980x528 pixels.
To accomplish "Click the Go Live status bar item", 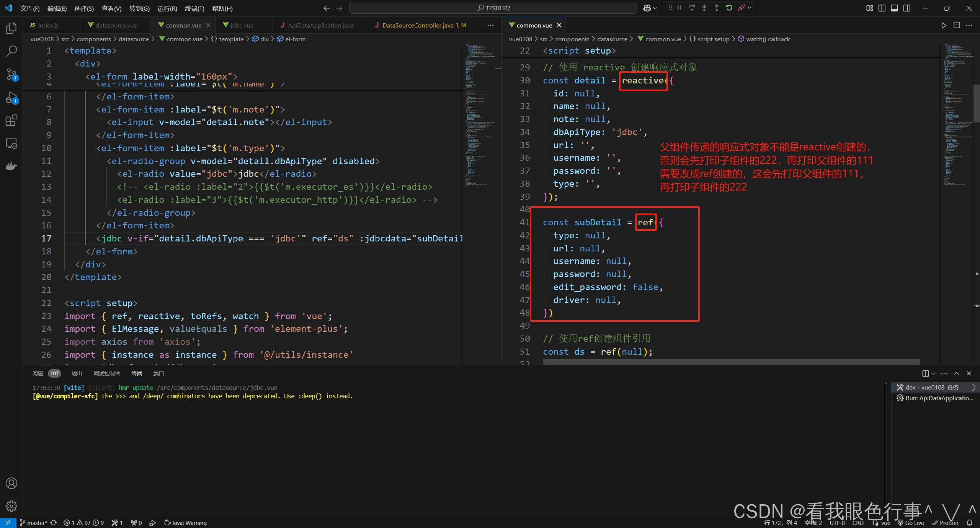I will pyautogui.click(x=911, y=523).
